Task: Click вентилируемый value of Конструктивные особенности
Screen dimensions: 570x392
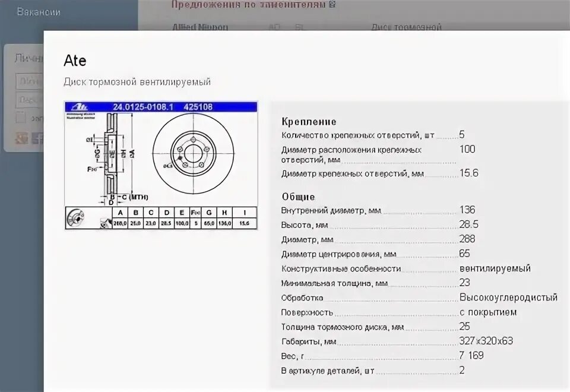Action: pos(495,268)
